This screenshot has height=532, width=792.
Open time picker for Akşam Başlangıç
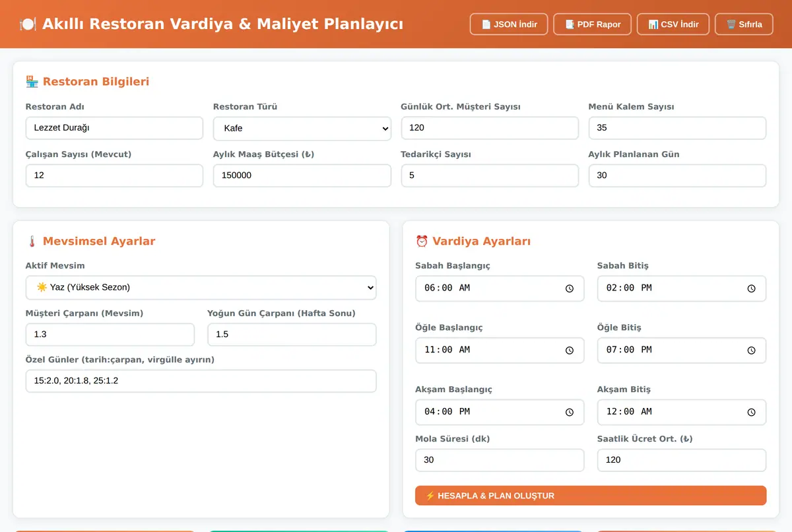pos(570,412)
